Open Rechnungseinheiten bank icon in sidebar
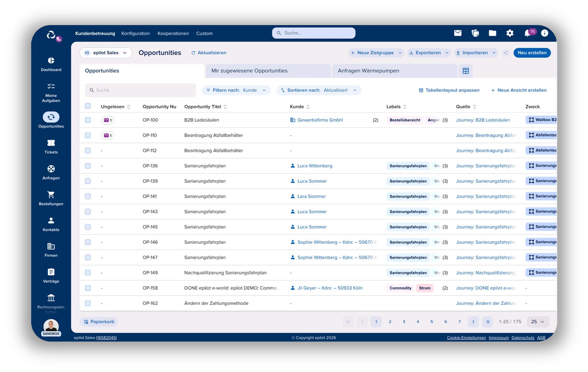This screenshot has width=588, height=372. pos(51,297)
